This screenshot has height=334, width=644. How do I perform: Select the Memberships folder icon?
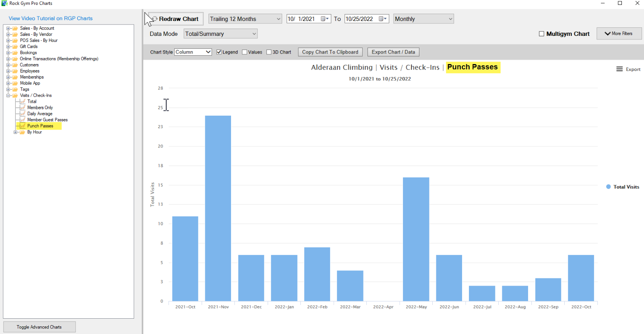[15, 77]
